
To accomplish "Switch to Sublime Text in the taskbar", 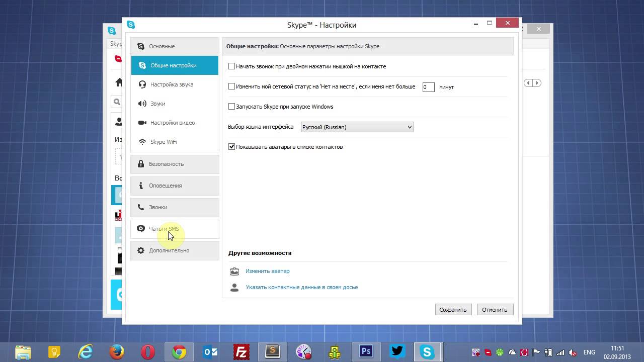I will click(x=273, y=352).
